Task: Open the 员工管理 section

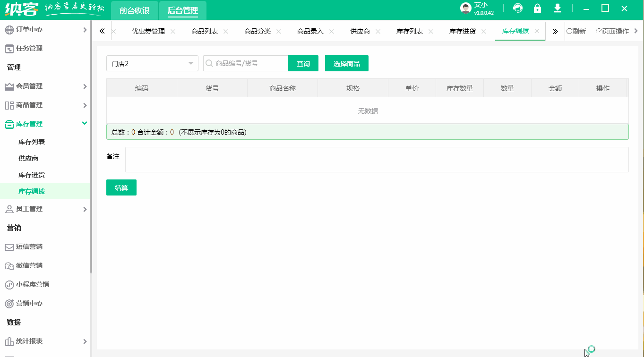Action: [29, 209]
